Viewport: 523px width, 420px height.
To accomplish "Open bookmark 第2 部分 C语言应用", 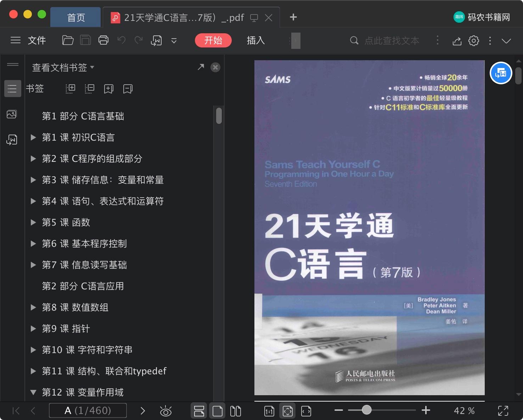I will click(83, 286).
